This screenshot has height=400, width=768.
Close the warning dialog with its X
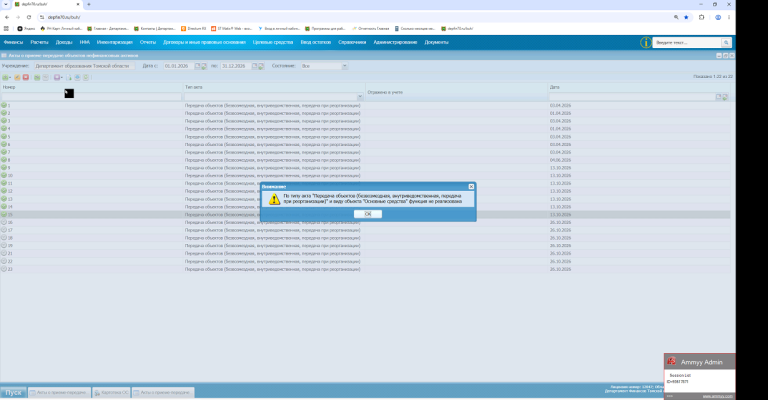click(x=471, y=187)
